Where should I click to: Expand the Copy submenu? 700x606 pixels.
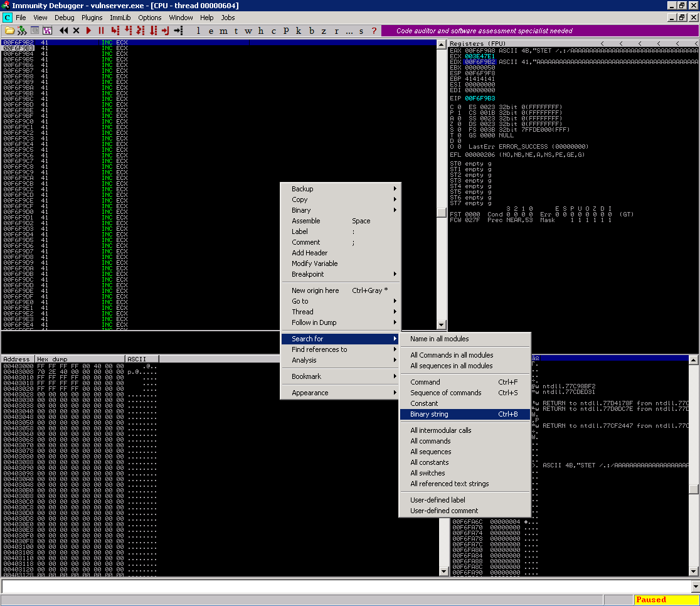341,199
